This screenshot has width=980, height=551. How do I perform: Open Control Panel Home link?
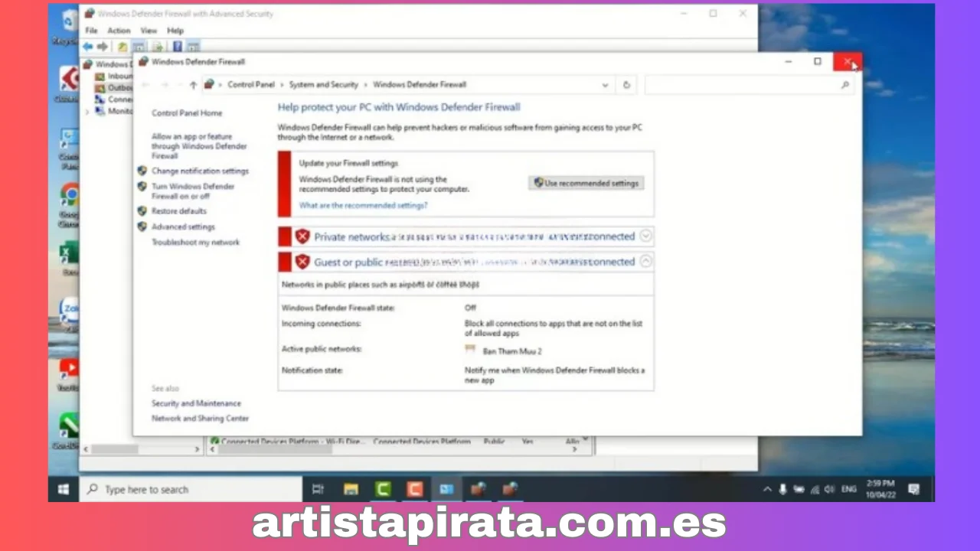coord(187,113)
